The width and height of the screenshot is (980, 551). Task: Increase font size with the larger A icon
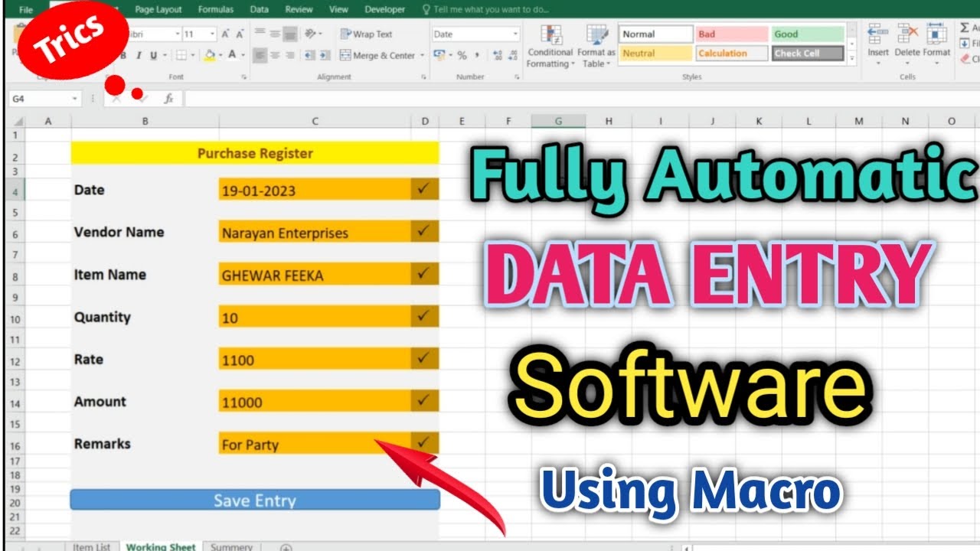[x=225, y=34]
